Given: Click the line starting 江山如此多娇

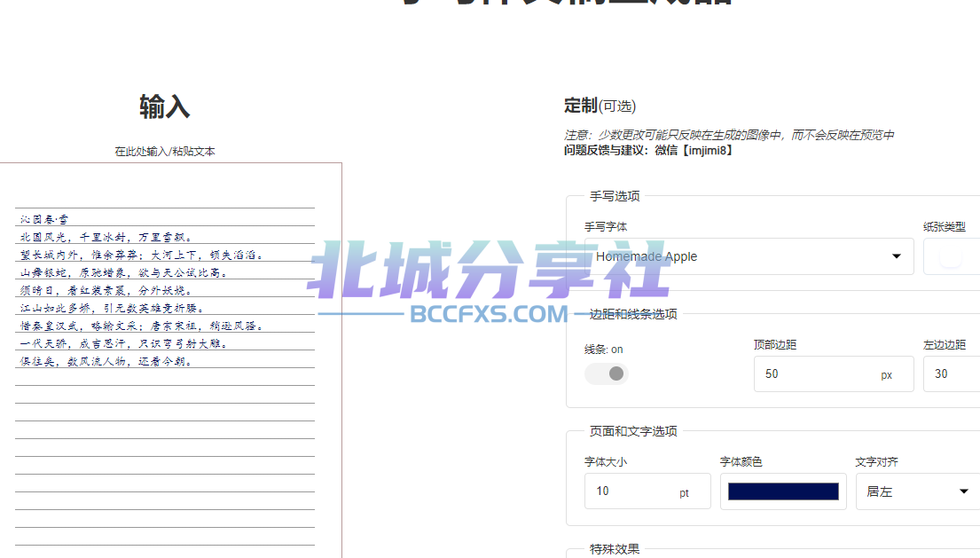Looking at the screenshot, I should coord(112,308).
